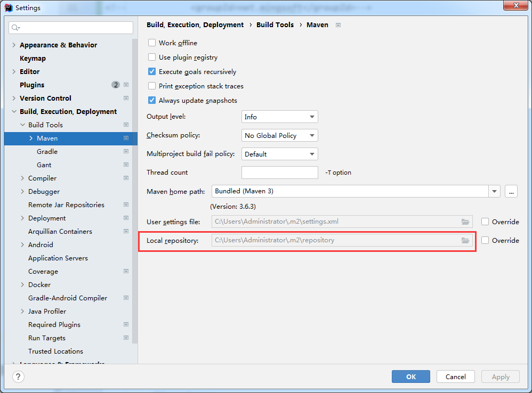The width and height of the screenshot is (532, 393).
Task: Open the Checksum policy dropdown
Action: (x=279, y=135)
